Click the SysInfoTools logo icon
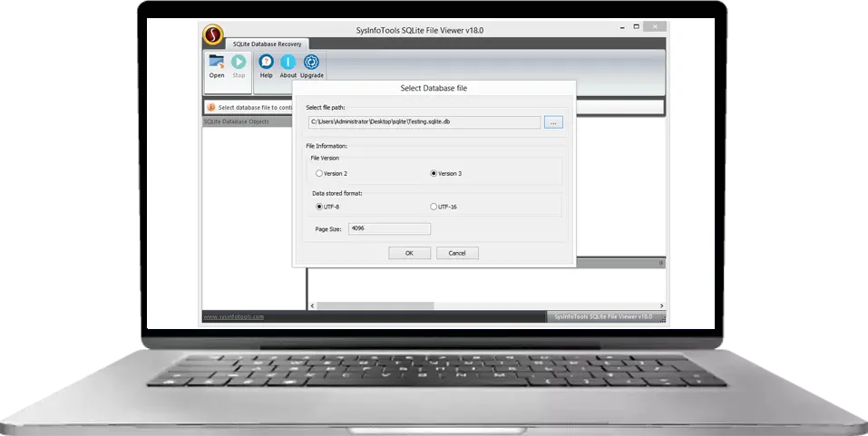This screenshot has height=436, width=868. (213, 34)
